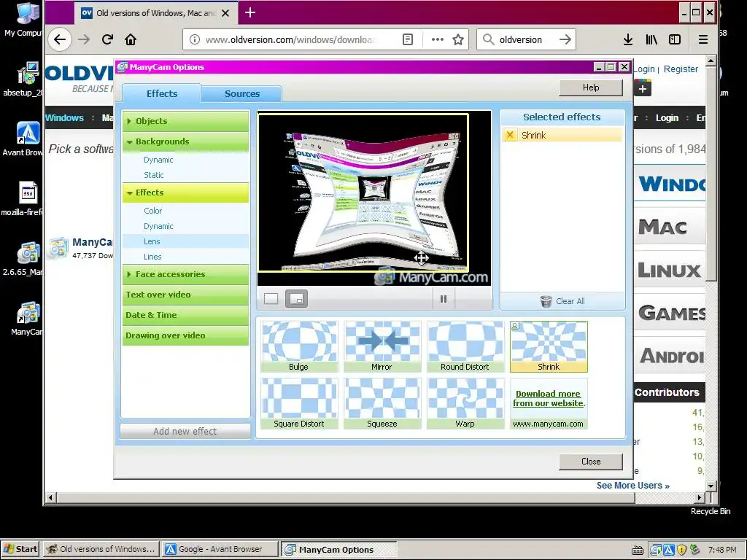Apply the Square Distort effect
747x560 pixels.
pyautogui.click(x=299, y=403)
